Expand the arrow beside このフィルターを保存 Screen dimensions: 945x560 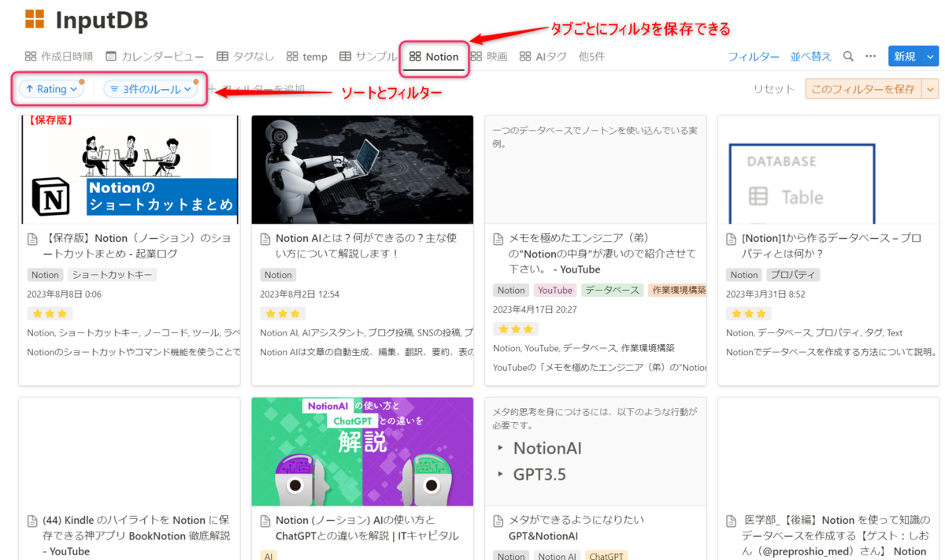coord(931,89)
